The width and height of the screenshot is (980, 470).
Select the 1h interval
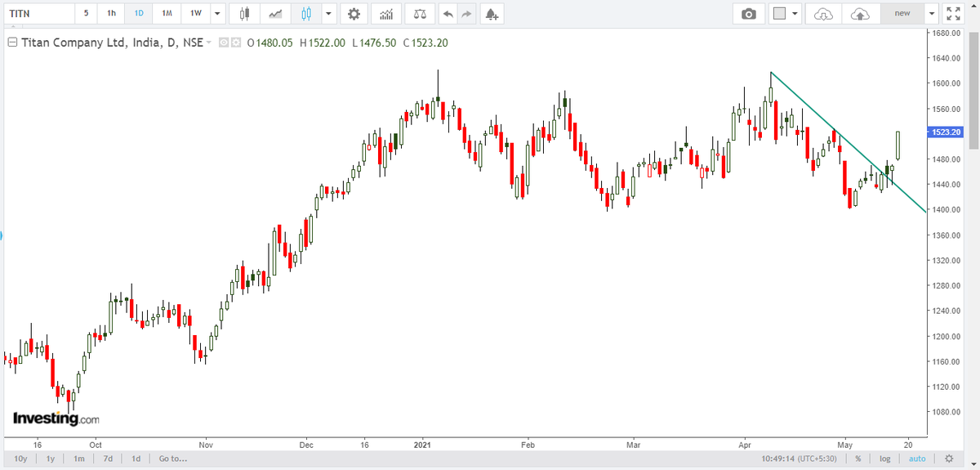click(112, 14)
